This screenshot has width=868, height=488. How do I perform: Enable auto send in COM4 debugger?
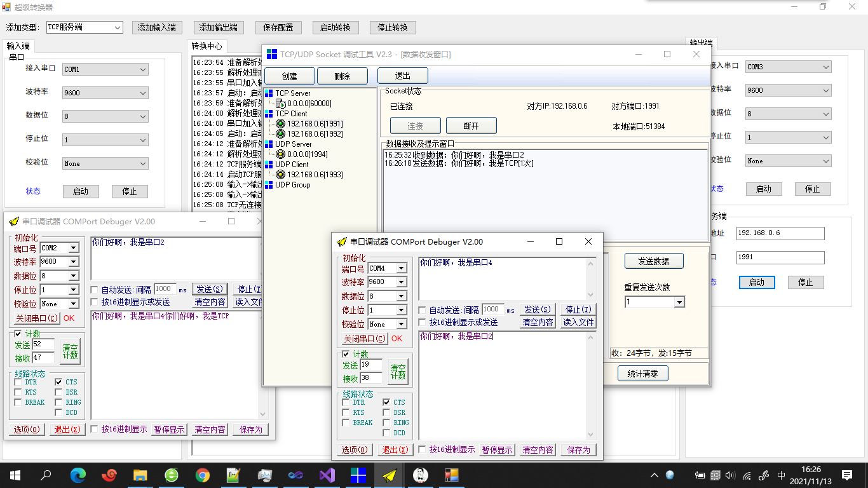(422, 310)
